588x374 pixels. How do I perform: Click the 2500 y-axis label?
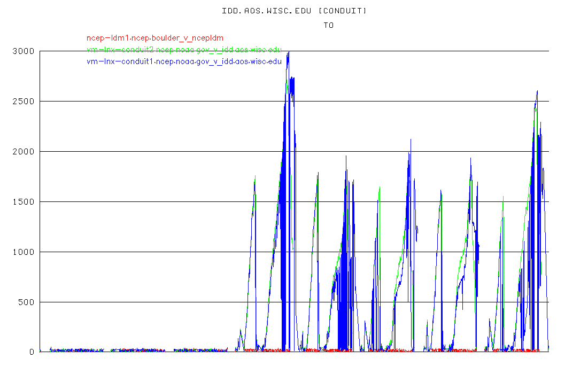pyautogui.click(x=23, y=101)
